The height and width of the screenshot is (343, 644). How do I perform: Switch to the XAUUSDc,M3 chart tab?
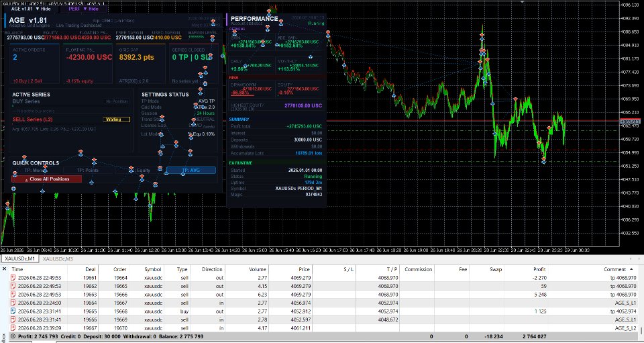point(58,259)
